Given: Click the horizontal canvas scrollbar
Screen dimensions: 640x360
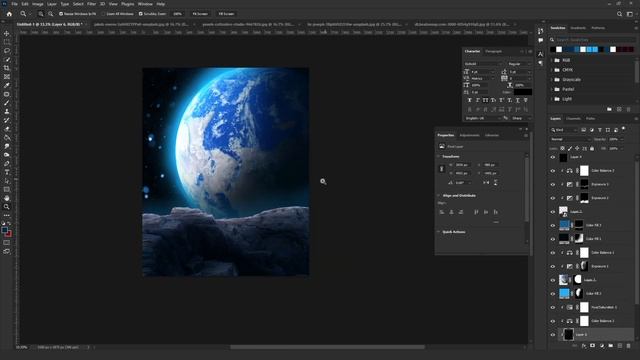Looking at the screenshot, I should [327, 347].
